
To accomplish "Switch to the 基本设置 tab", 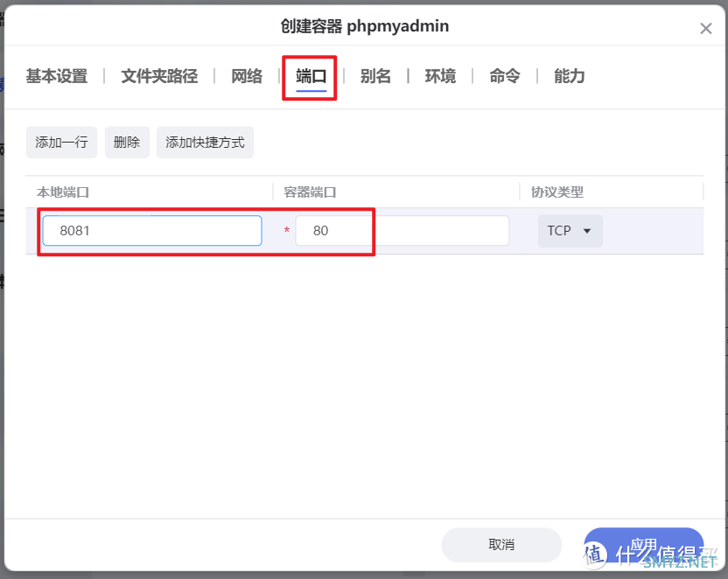I will 57,76.
